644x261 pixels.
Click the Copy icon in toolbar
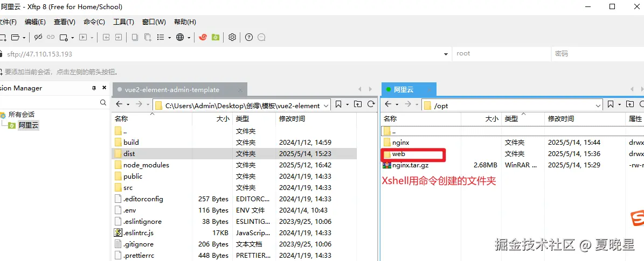point(135,37)
